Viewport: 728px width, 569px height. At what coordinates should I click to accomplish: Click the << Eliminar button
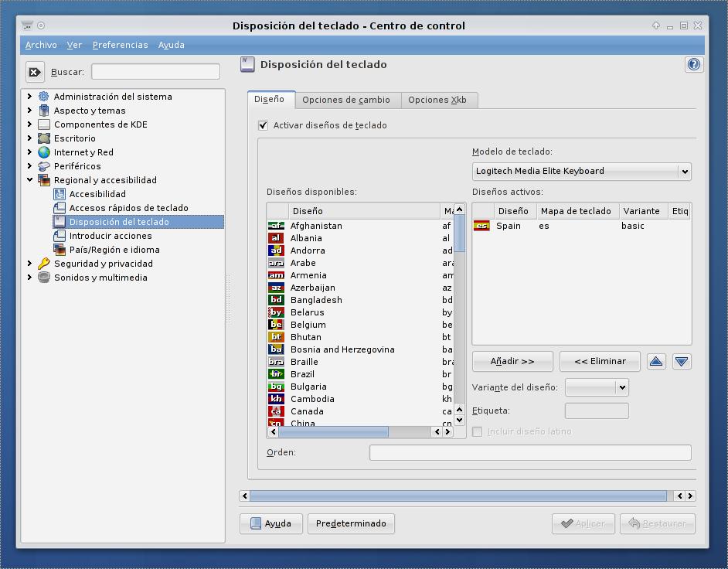[x=600, y=361]
